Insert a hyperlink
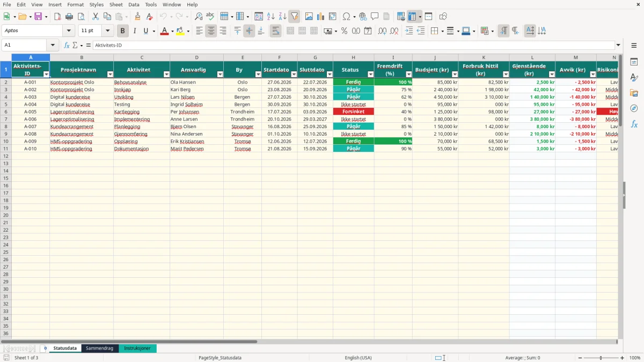Image resolution: width=644 pixels, height=362 pixels. point(363,17)
